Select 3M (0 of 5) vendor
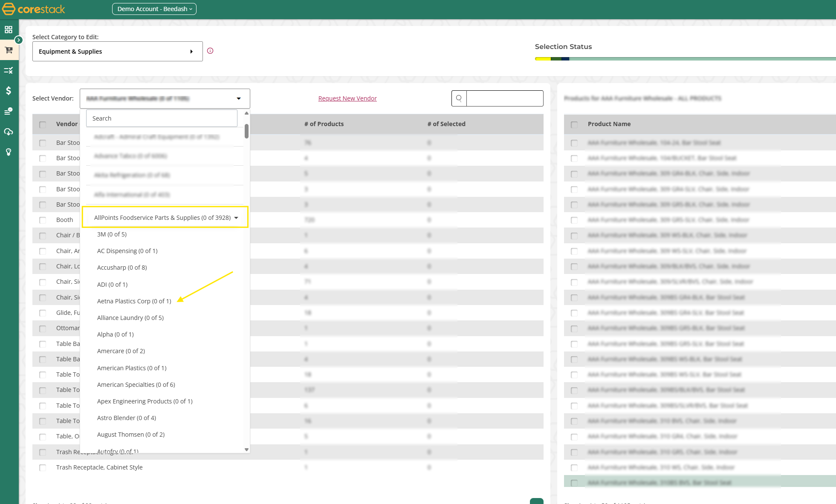Screen dimensions: 836x504 (112, 234)
